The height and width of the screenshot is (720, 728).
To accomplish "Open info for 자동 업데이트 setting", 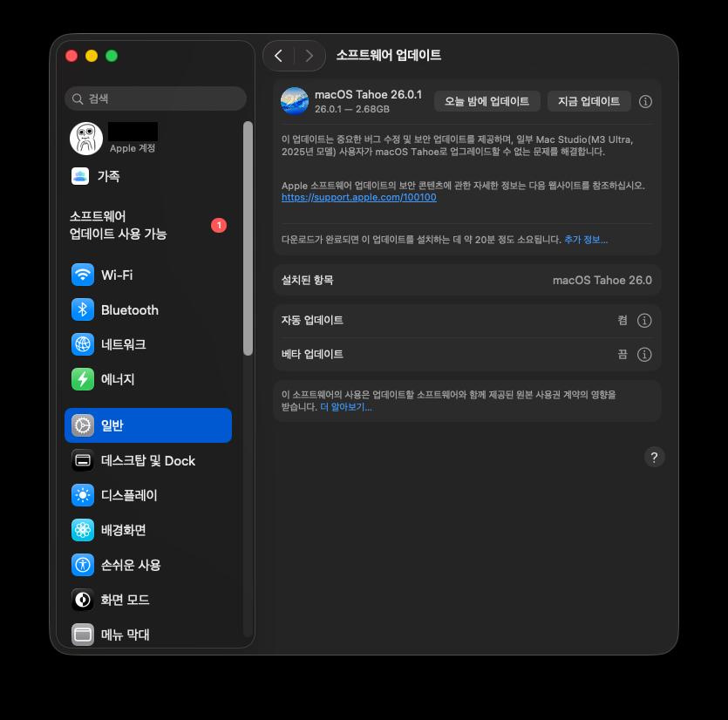I will (x=644, y=321).
